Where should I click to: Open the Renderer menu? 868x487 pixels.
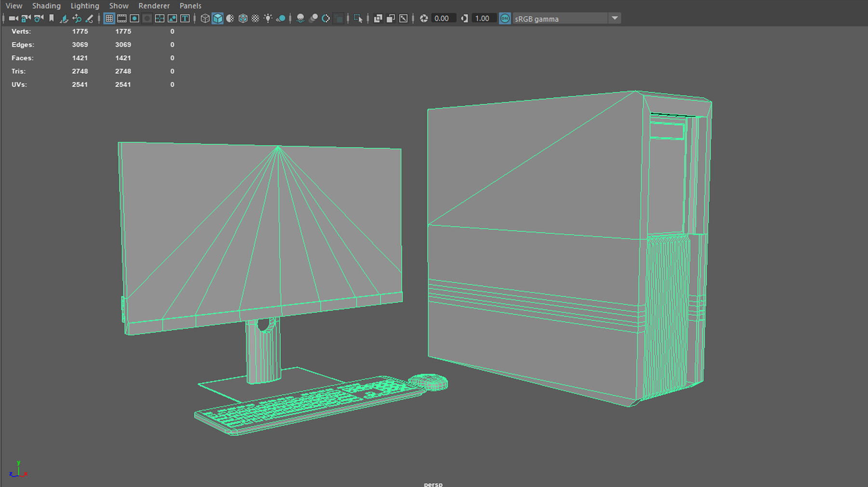pyautogui.click(x=154, y=6)
